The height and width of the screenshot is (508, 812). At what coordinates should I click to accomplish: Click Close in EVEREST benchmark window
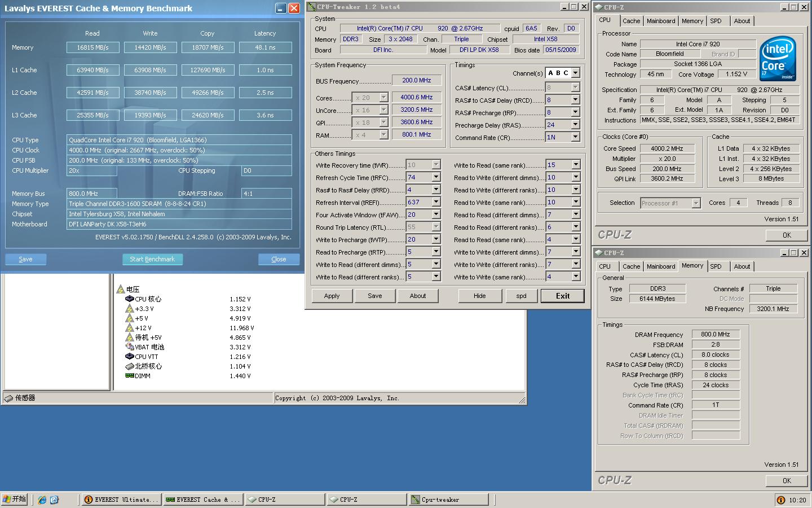coord(279,259)
